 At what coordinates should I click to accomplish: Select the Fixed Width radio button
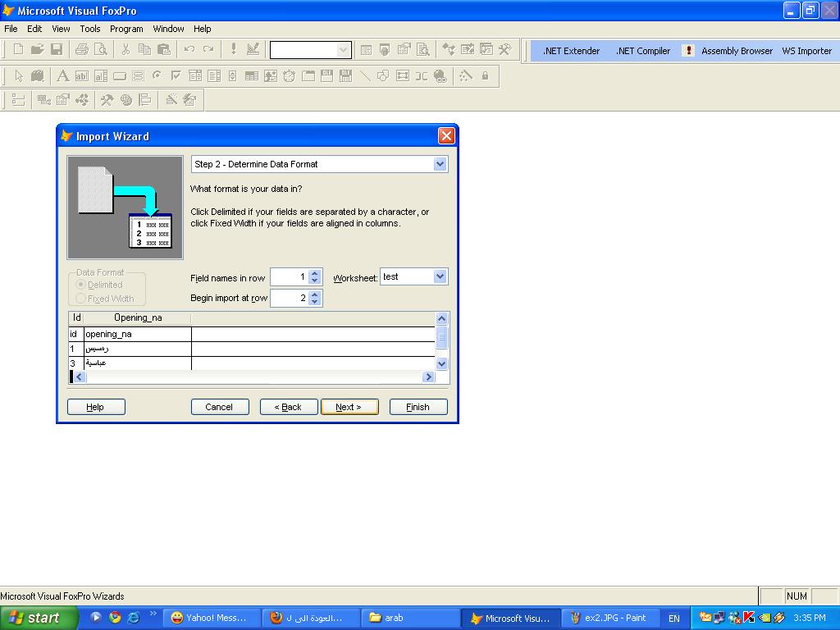81,298
